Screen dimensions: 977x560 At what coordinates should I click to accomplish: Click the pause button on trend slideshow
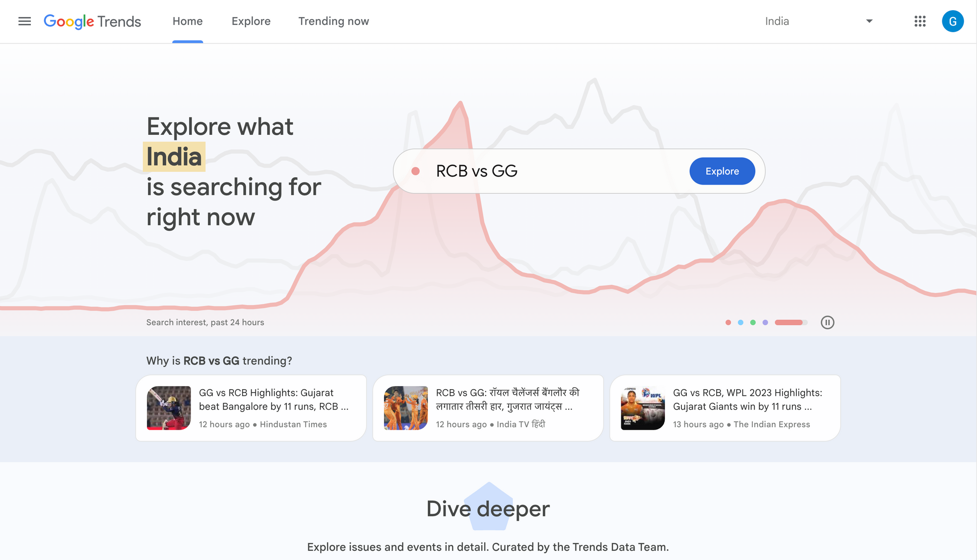(827, 322)
